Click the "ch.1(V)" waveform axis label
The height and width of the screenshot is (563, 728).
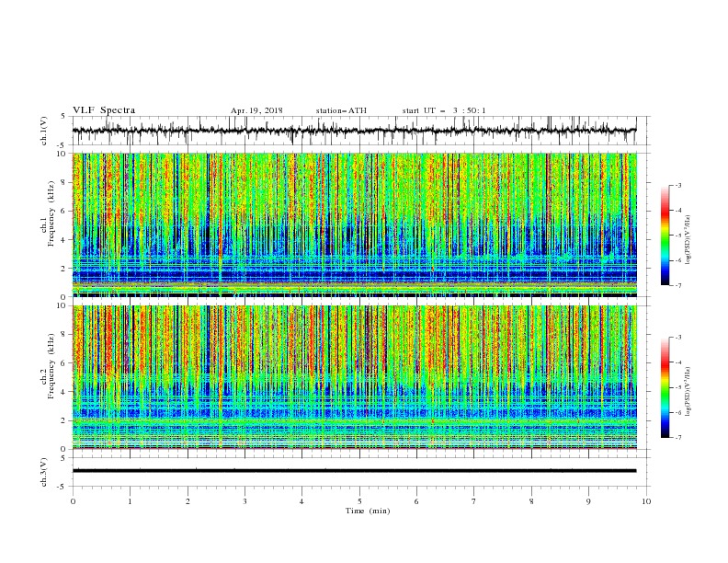point(44,131)
